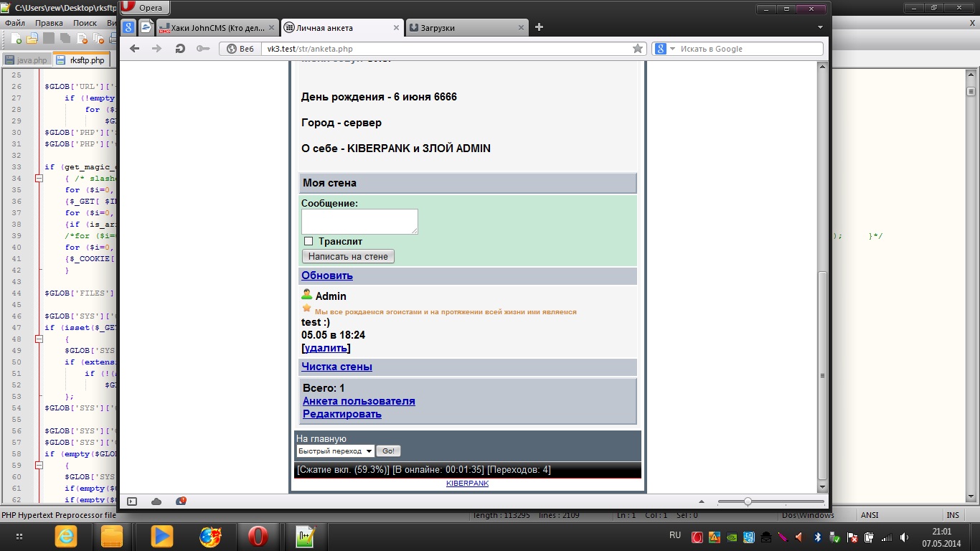Click the Обновить link
The height and width of the screenshot is (551, 980).
(x=327, y=275)
